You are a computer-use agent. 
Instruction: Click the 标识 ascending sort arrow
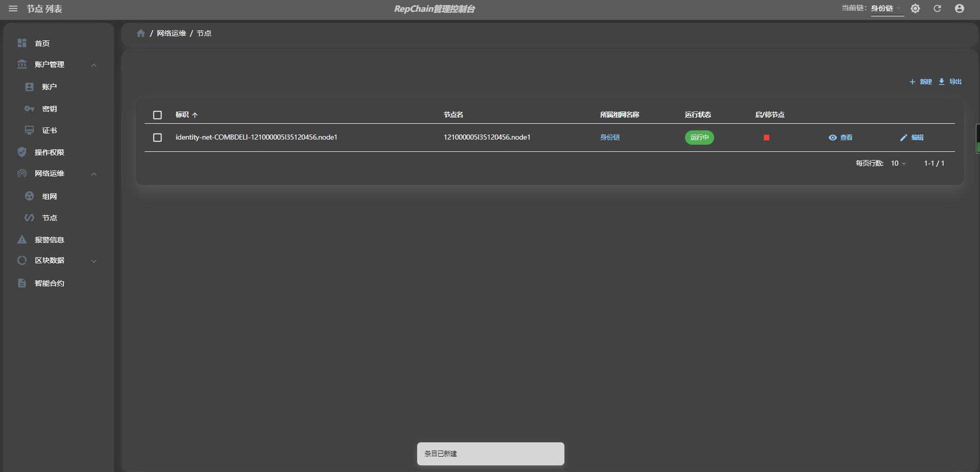(x=195, y=115)
